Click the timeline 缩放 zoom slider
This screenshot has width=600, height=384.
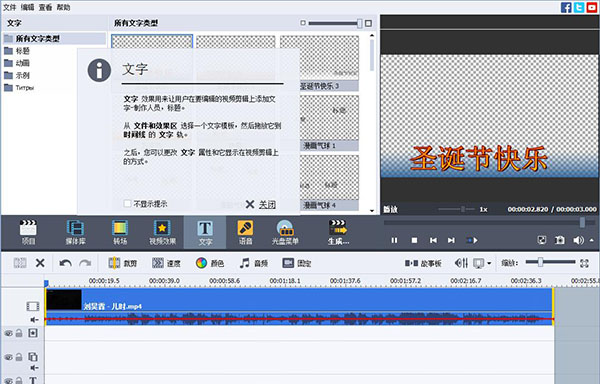coord(550,262)
